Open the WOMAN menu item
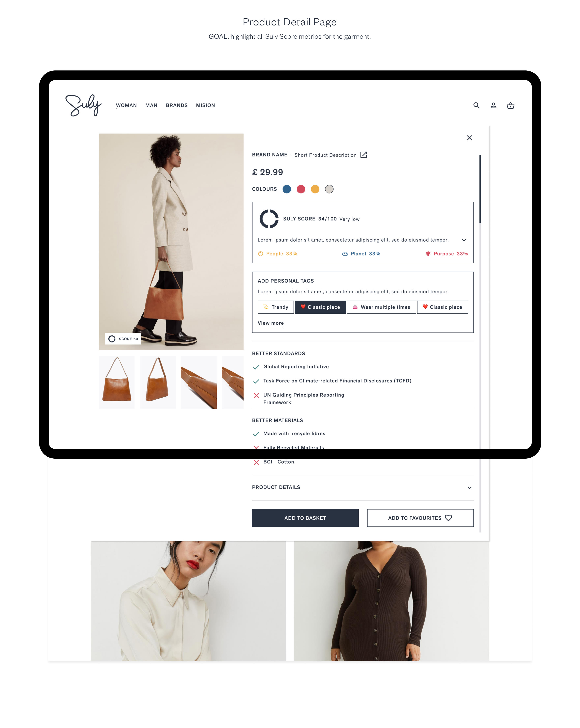The width and height of the screenshot is (580, 728). pyautogui.click(x=126, y=105)
